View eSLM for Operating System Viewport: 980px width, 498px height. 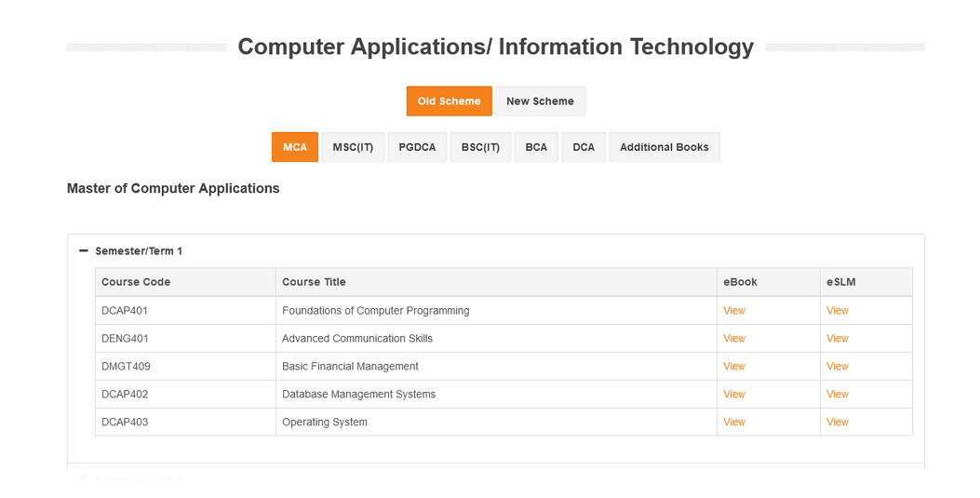point(837,423)
